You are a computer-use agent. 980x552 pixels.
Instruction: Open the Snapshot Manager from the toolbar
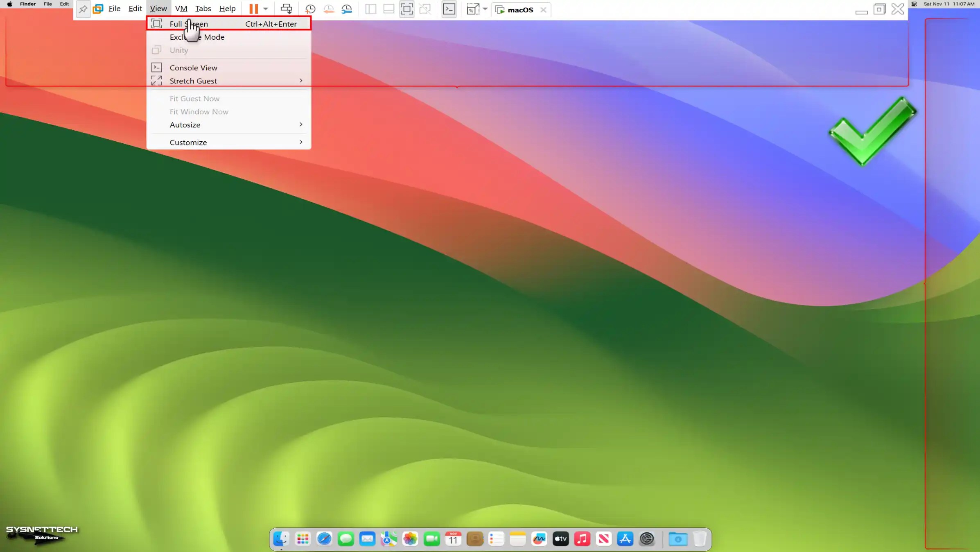coord(347,9)
